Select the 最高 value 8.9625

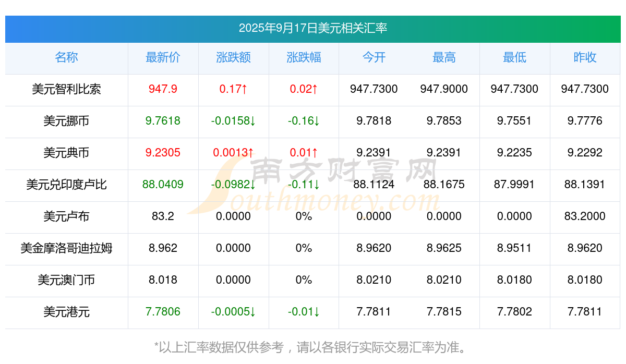click(x=444, y=248)
